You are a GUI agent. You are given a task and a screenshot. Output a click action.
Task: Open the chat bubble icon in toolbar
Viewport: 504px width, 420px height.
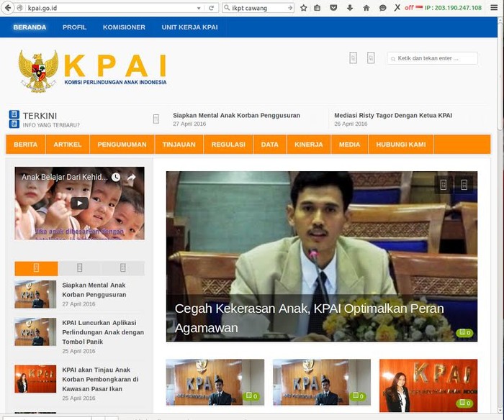pos(382,8)
